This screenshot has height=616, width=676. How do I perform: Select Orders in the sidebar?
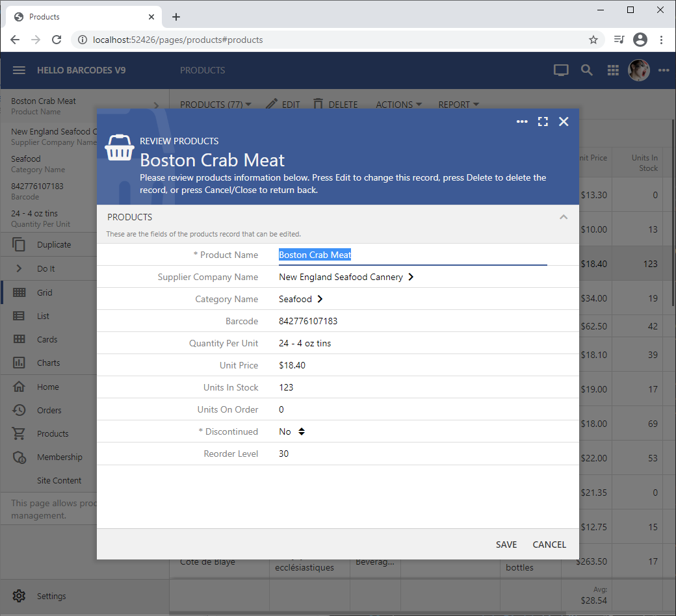49,410
